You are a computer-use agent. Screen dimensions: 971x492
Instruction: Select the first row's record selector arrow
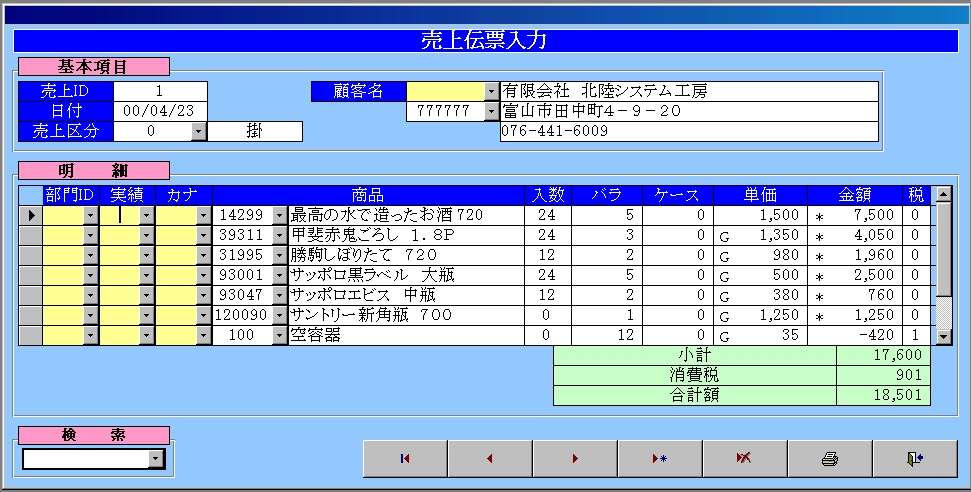click(x=31, y=215)
